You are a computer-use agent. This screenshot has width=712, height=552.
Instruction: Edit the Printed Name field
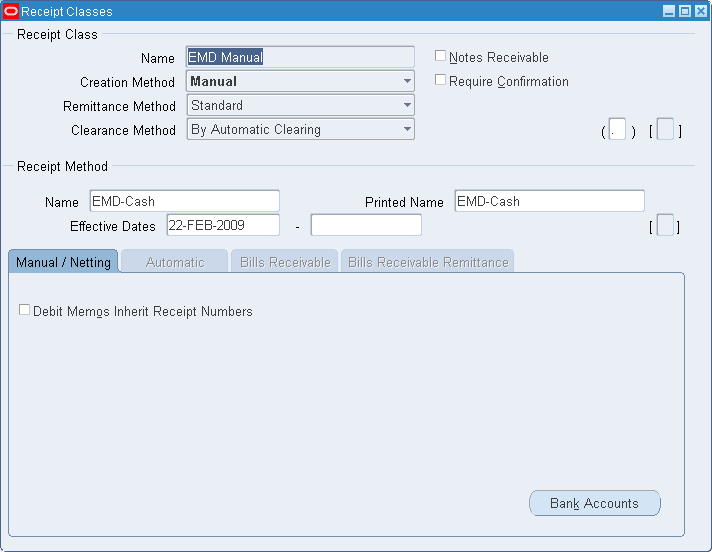(x=549, y=201)
